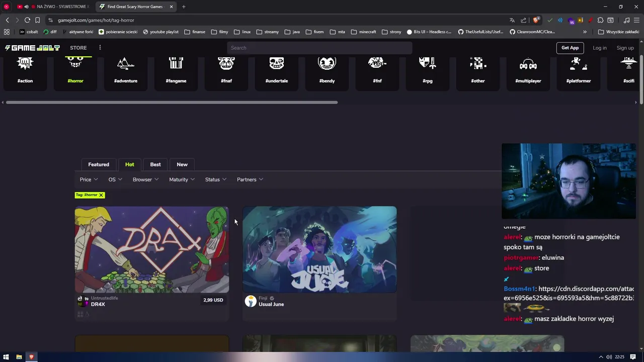This screenshot has height=362, width=644.
Task: Open the apps grid in bookmarks bar
Action: [x=7, y=32]
